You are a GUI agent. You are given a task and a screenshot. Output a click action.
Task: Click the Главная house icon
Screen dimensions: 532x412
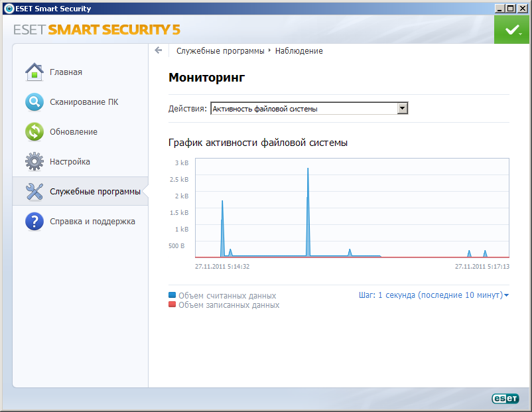[34, 72]
